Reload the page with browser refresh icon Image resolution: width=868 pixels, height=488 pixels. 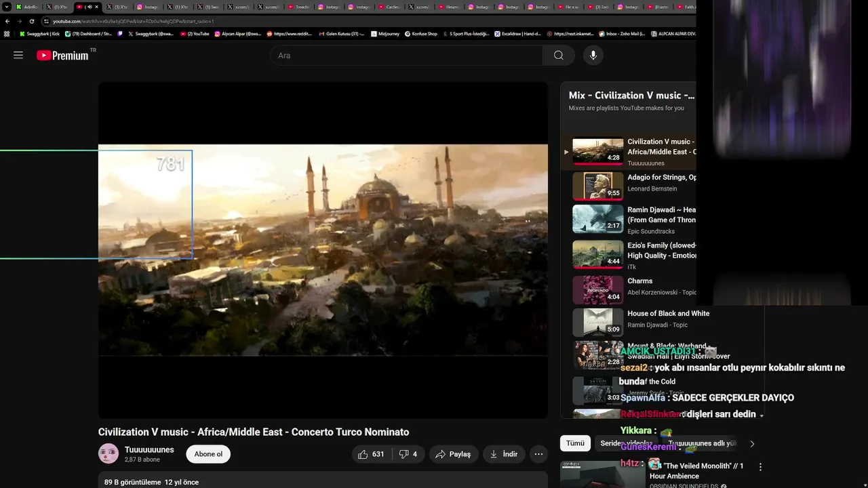(x=31, y=21)
